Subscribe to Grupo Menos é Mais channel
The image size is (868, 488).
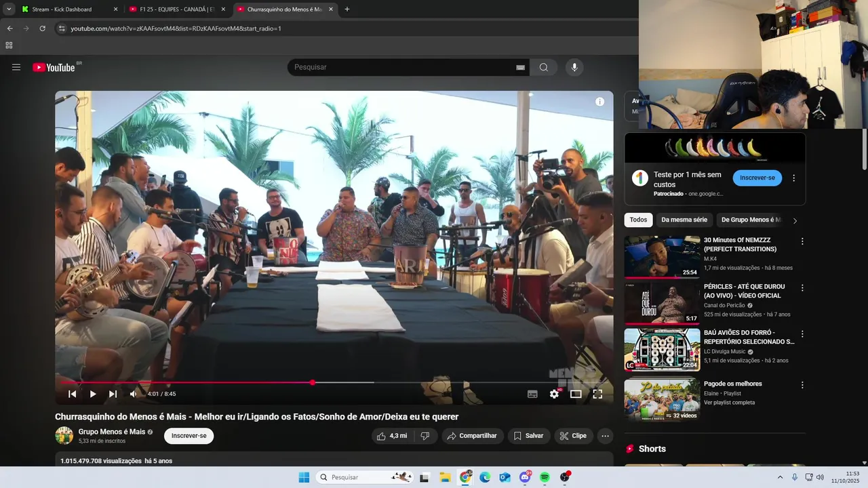(189, 436)
